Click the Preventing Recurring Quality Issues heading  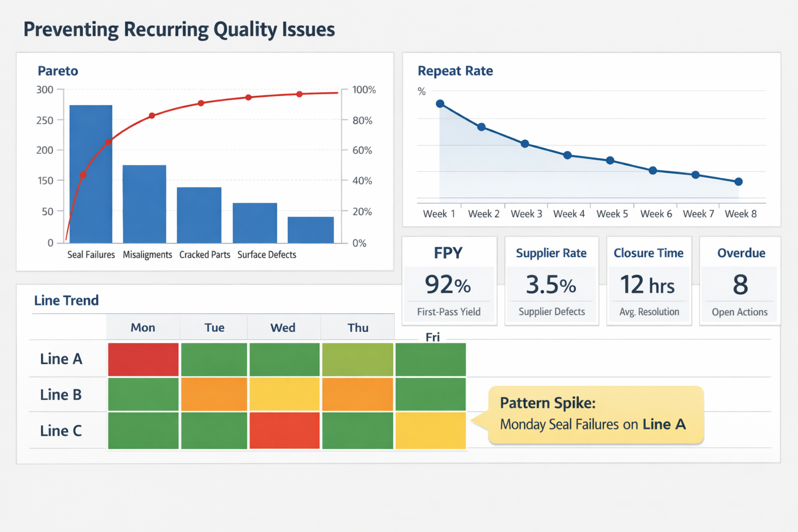[179, 29]
